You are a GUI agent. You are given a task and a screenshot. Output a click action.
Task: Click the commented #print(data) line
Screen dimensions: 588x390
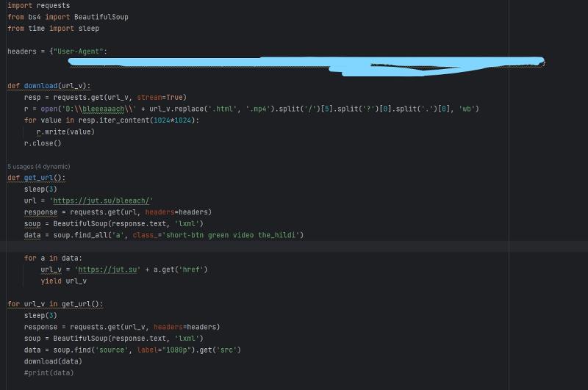tap(49, 372)
